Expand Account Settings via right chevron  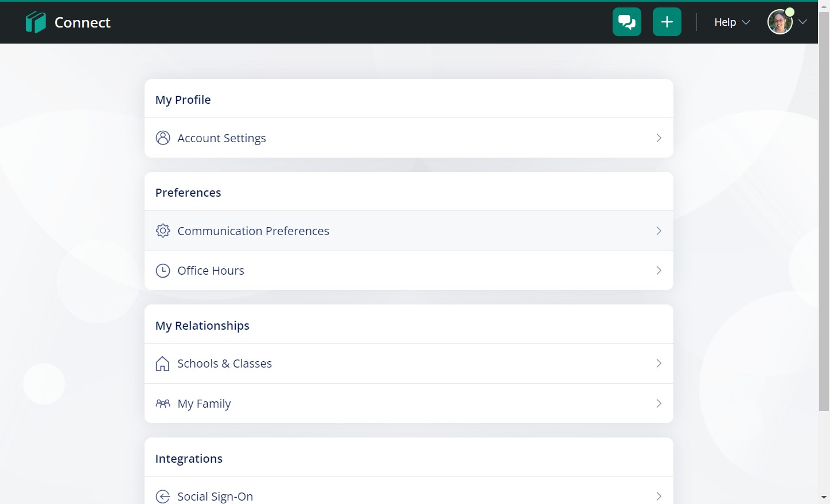[x=658, y=138]
